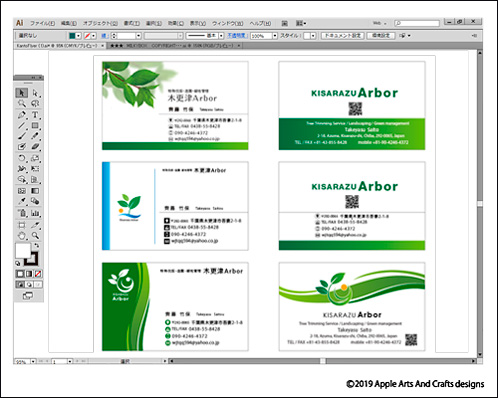Select the Free Transform tool

pos(35,168)
